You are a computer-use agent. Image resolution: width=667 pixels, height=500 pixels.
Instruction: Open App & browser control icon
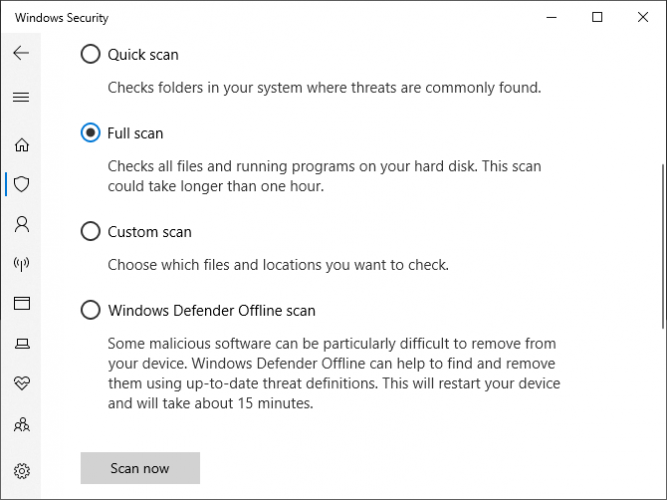coord(21,304)
